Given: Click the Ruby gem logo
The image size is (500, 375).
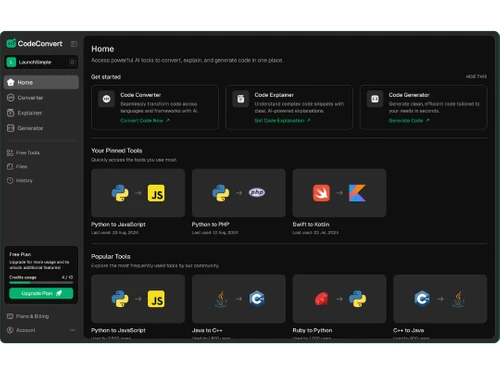Looking at the screenshot, I should tap(321, 299).
